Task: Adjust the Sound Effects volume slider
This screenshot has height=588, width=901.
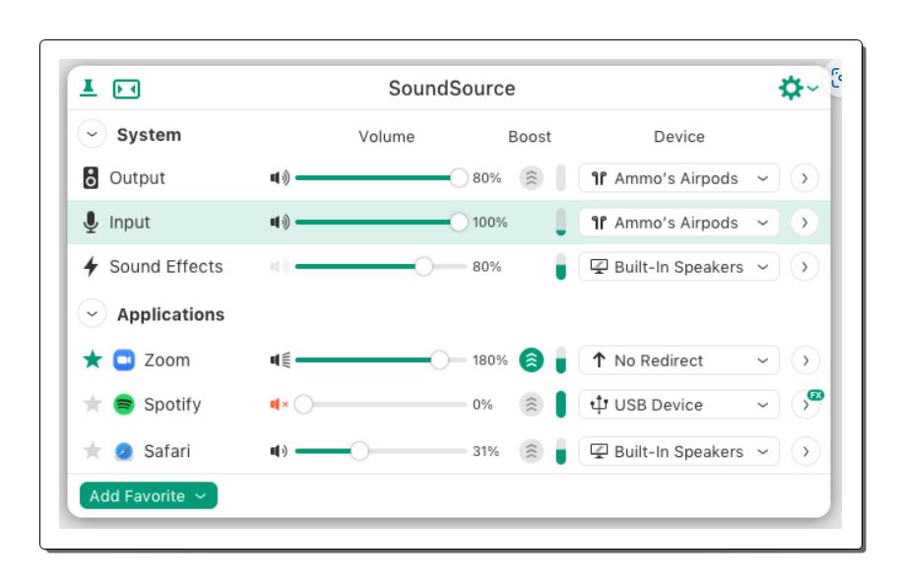Action: tap(381, 267)
